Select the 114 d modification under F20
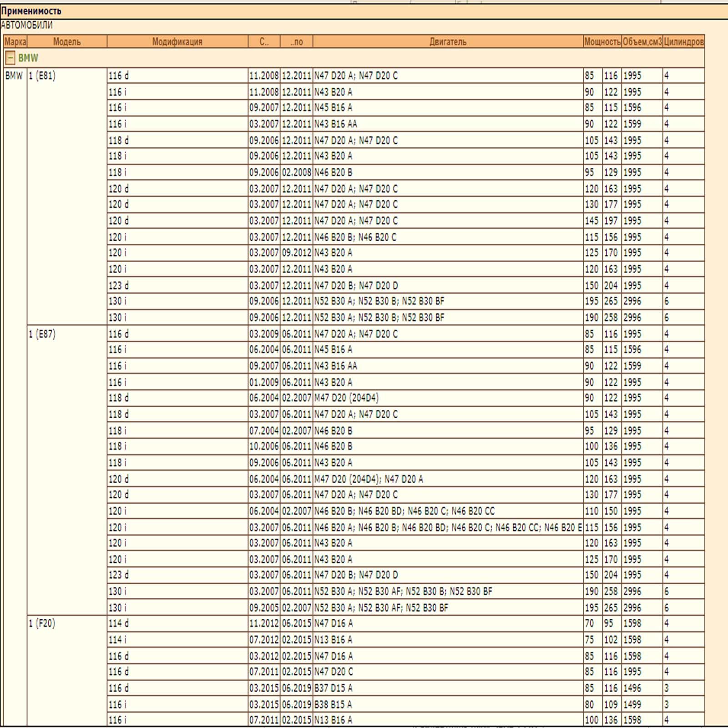 (x=177, y=623)
